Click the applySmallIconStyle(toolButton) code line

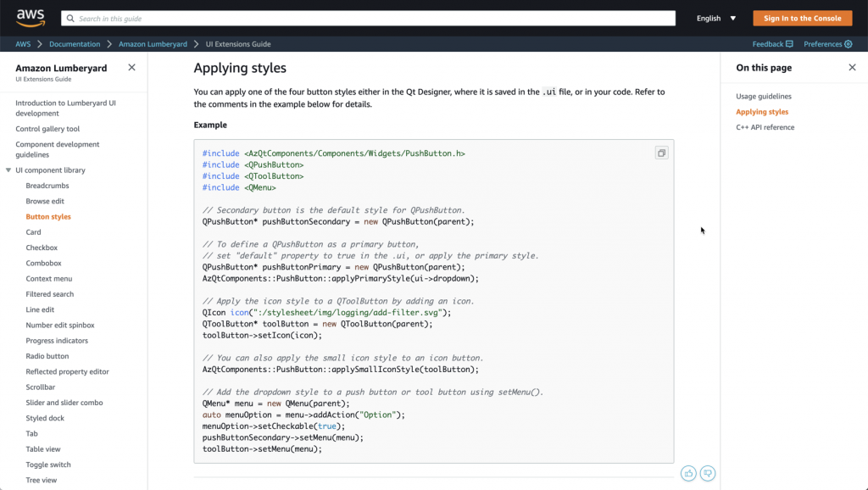pos(341,370)
